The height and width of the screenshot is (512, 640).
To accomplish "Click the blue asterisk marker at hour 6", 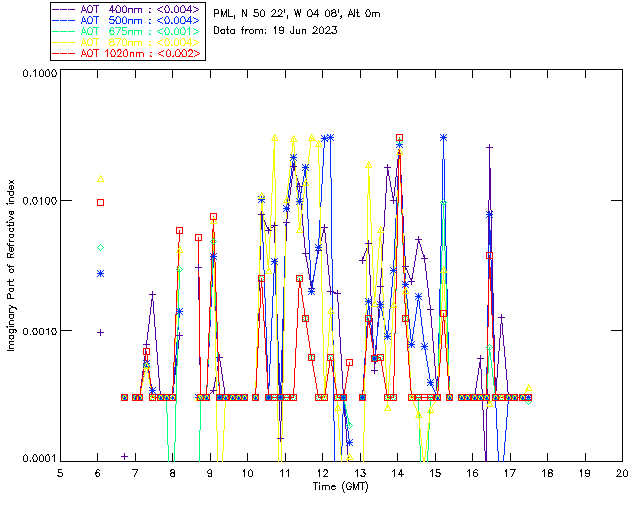I will (100, 273).
